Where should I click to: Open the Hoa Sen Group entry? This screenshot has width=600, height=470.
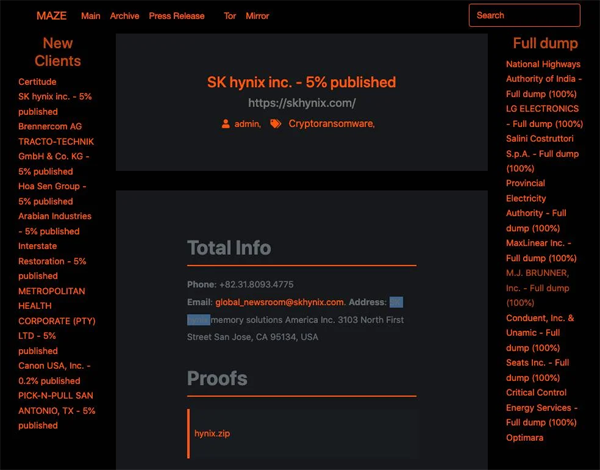(52, 194)
